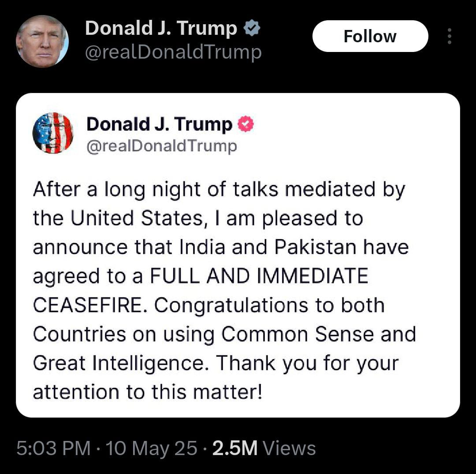Image resolution: width=476 pixels, height=474 pixels.
Task: Click the flag-painted face avatar in quoted post
Action: point(53,133)
